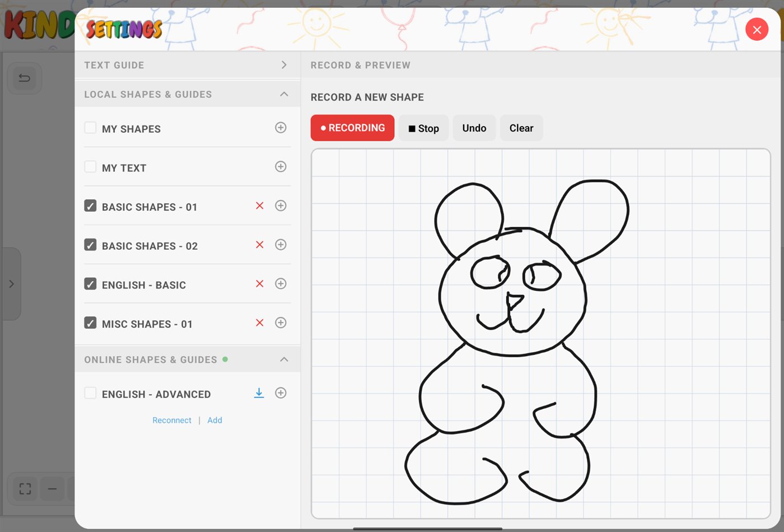Uncheck MISC SHAPES - 01
This screenshot has height=532, width=784.
click(x=90, y=323)
